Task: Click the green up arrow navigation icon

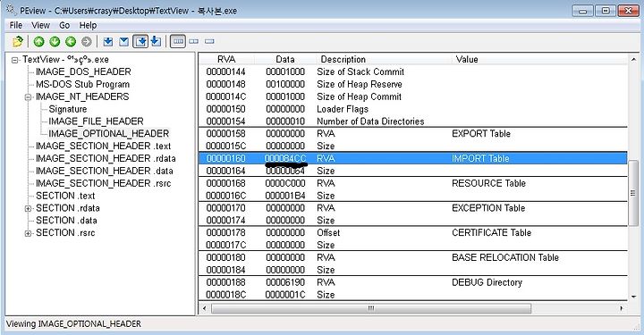Action: click(x=39, y=41)
